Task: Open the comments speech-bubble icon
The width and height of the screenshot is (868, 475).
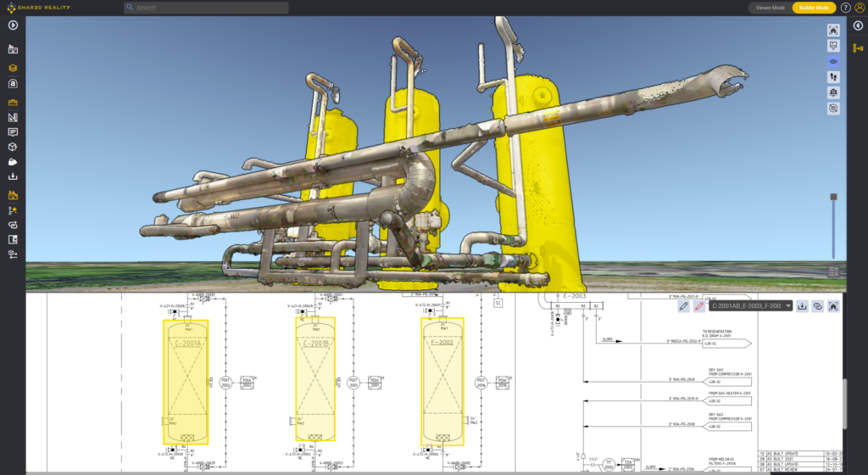Action: (x=13, y=132)
